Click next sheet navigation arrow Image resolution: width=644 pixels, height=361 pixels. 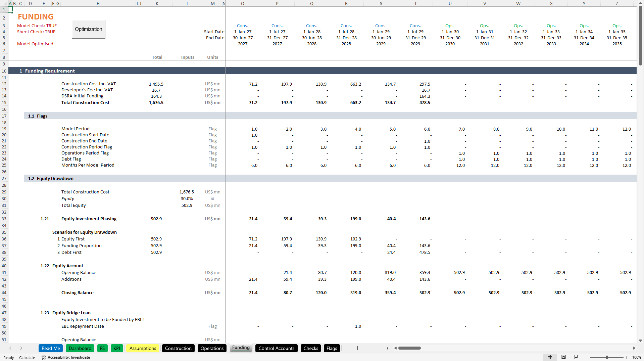(21, 348)
